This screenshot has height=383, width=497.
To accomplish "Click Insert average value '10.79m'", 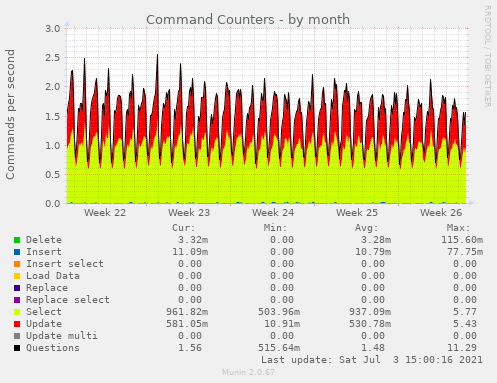I will 373,252.
